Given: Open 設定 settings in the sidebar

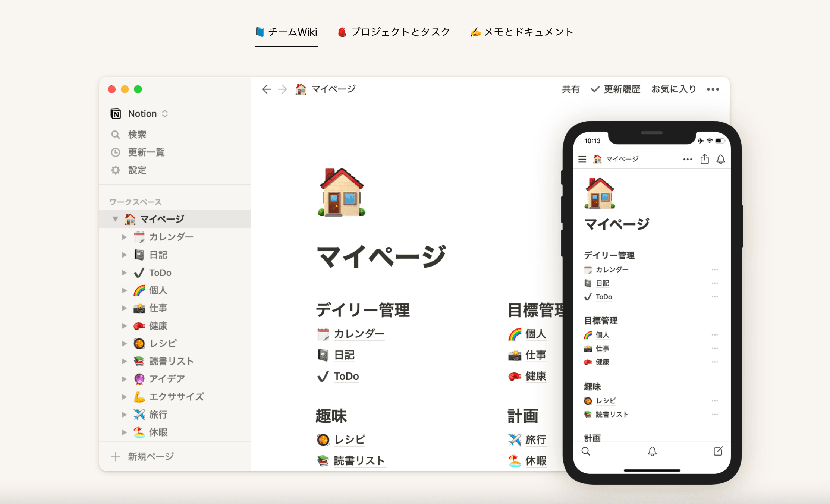Looking at the screenshot, I should tap(137, 170).
